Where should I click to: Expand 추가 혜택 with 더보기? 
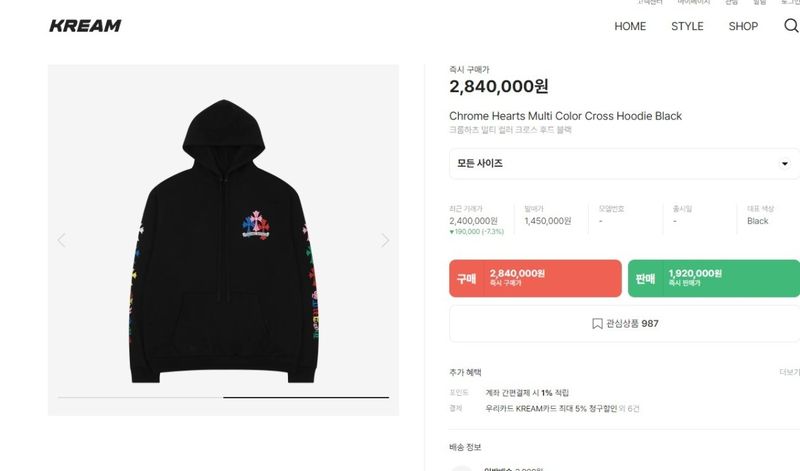[x=789, y=372]
